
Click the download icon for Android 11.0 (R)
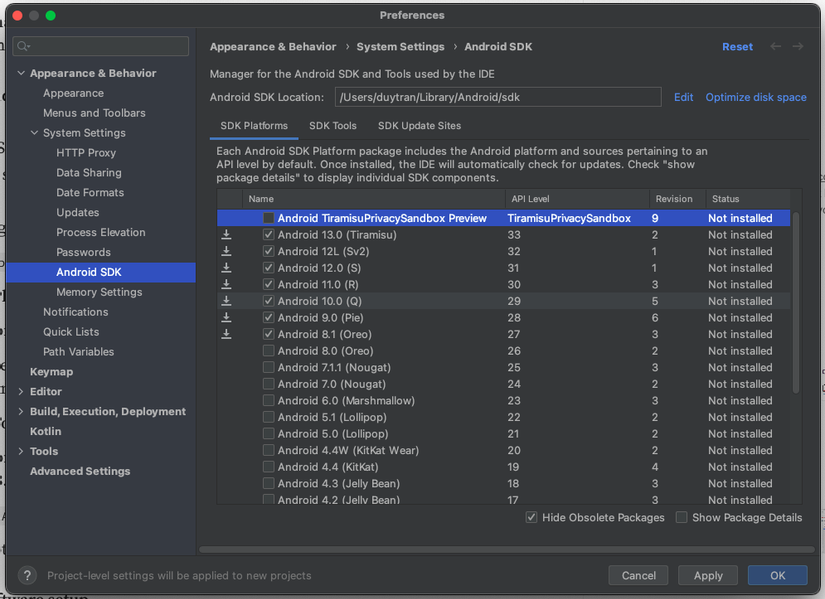(227, 285)
